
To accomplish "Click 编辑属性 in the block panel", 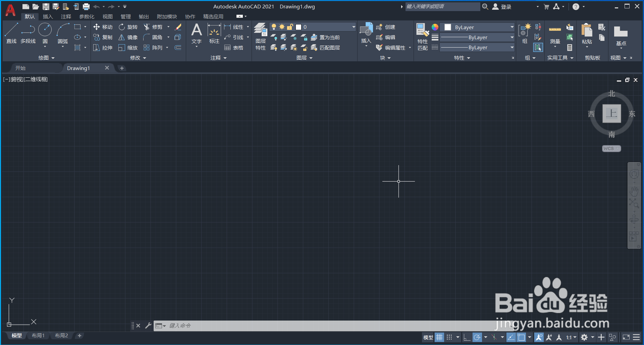I will pos(391,48).
